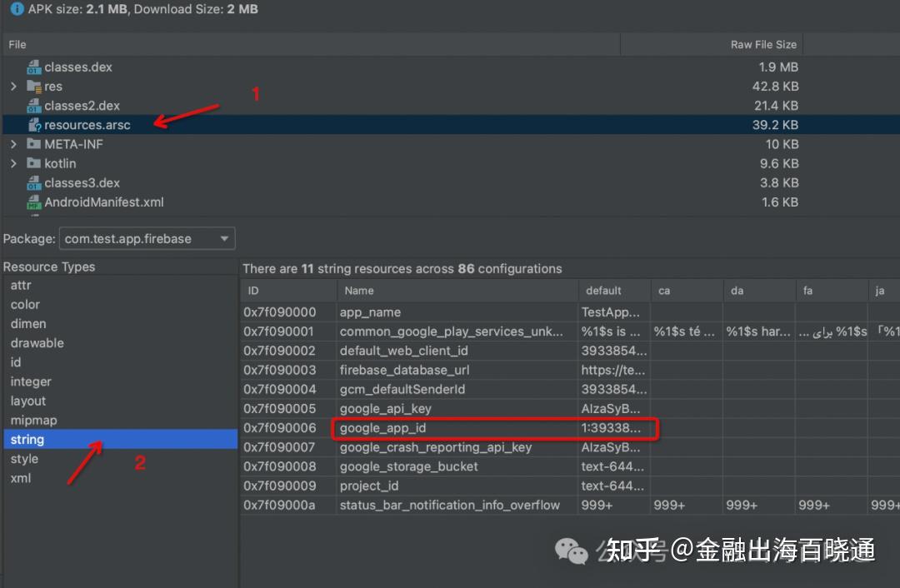Viewport: 900px width, 588px height.
Task: Expand the kotlin folder
Action: (12, 163)
